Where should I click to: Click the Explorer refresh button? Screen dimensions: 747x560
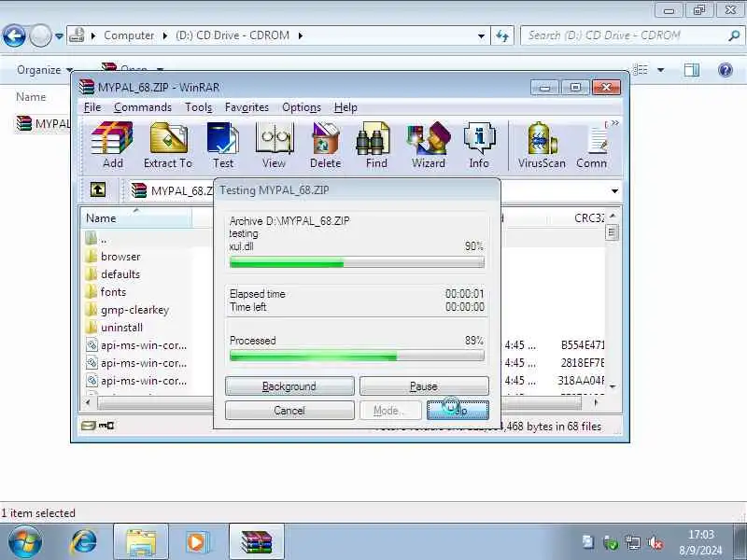(x=502, y=35)
